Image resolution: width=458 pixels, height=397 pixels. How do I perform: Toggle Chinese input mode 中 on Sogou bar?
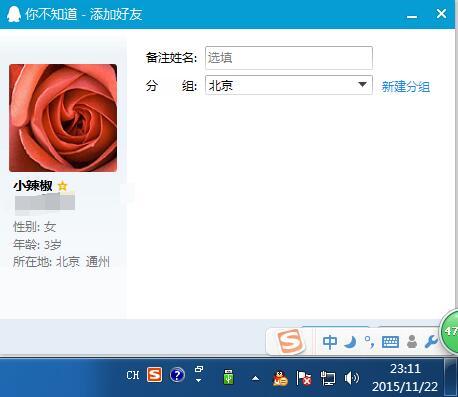click(x=330, y=342)
